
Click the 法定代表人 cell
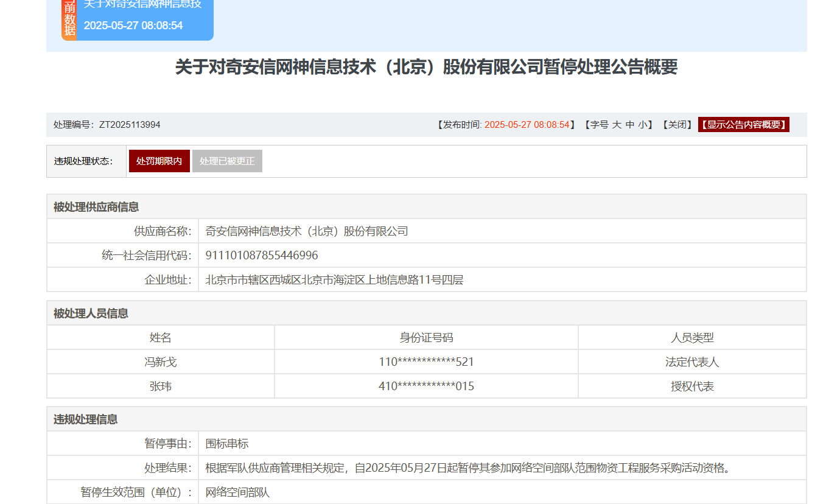pyautogui.click(x=692, y=362)
